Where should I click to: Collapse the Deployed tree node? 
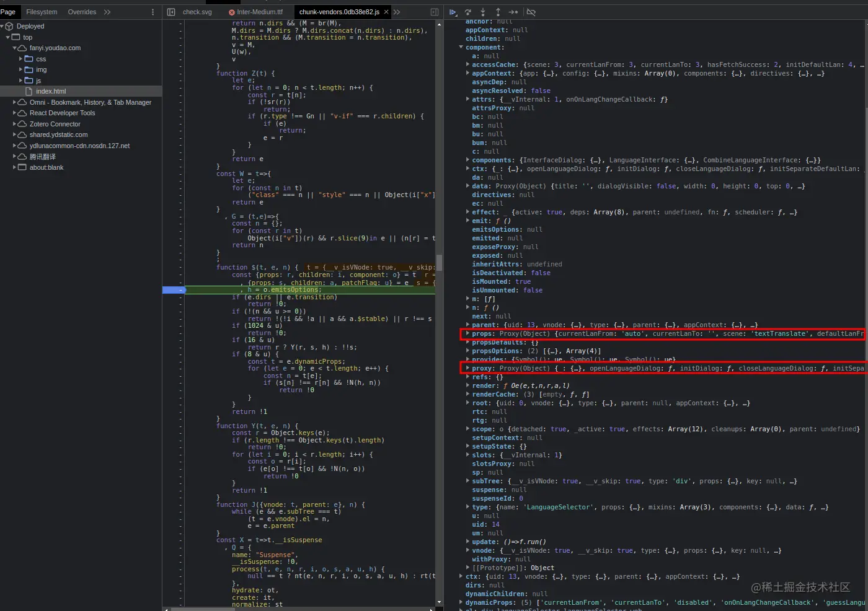(x=2, y=26)
